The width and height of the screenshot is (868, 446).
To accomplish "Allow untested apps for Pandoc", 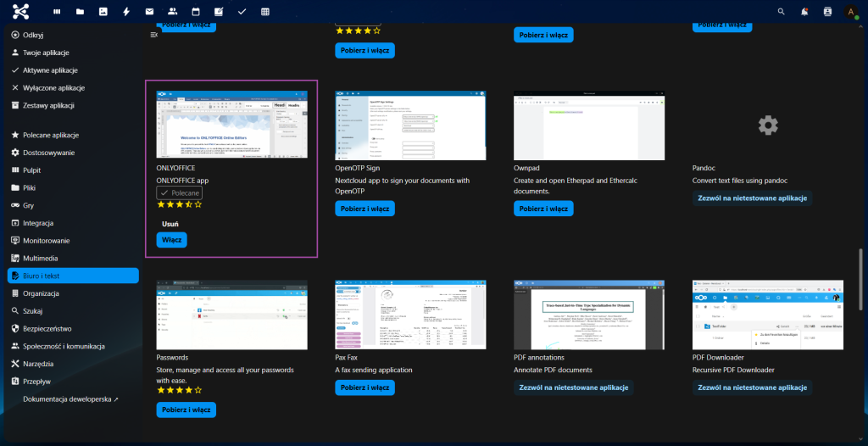I will [753, 198].
